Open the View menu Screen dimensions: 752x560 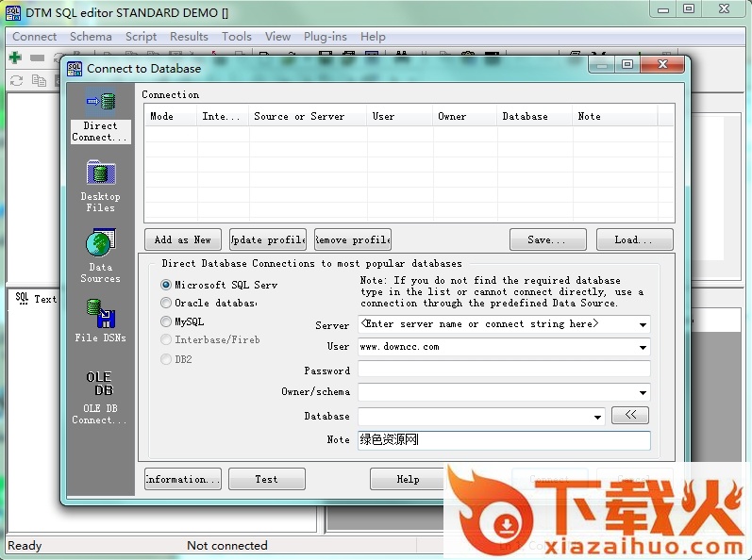[x=277, y=37]
